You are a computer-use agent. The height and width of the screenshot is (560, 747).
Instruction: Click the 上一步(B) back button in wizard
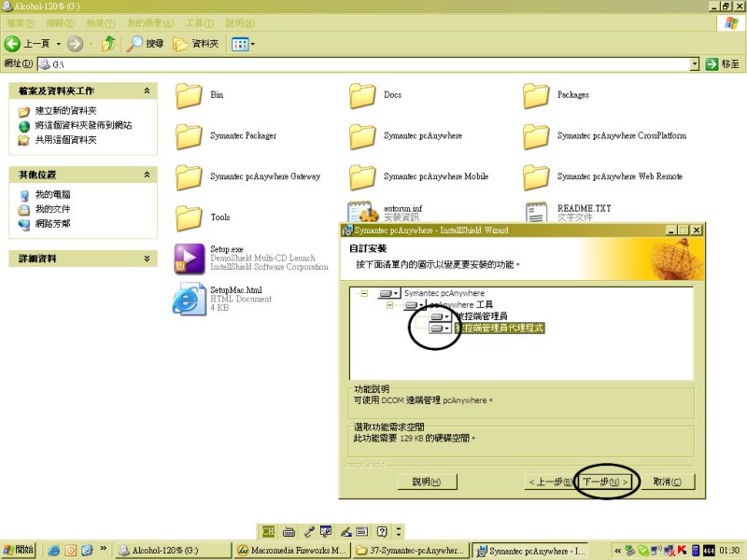550,482
